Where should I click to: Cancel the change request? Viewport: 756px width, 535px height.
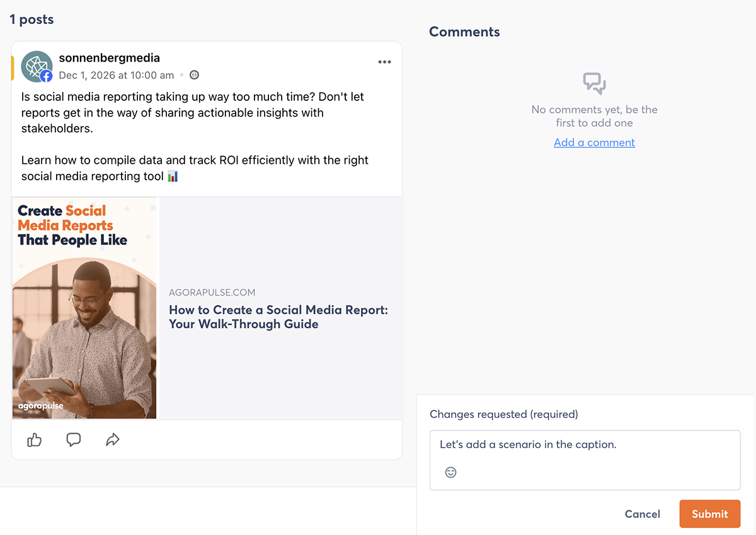tap(643, 514)
